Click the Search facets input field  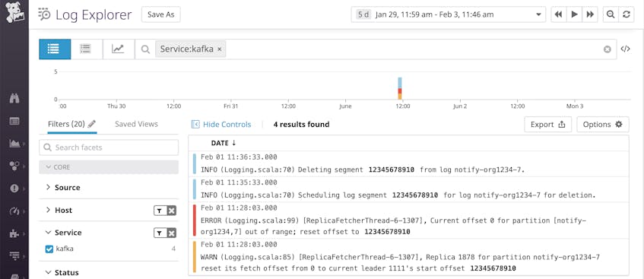pos(109,147)
